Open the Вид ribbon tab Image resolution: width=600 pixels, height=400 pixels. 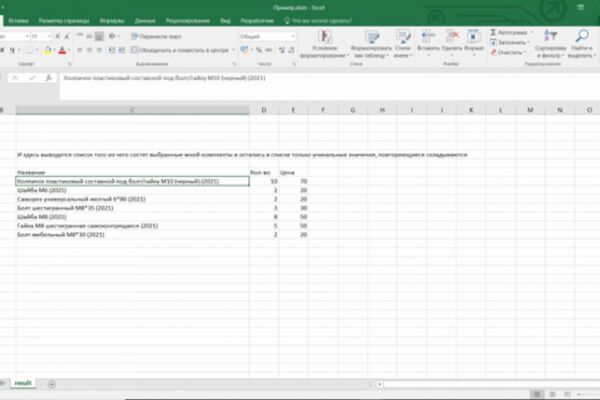[x=225, y=21]
